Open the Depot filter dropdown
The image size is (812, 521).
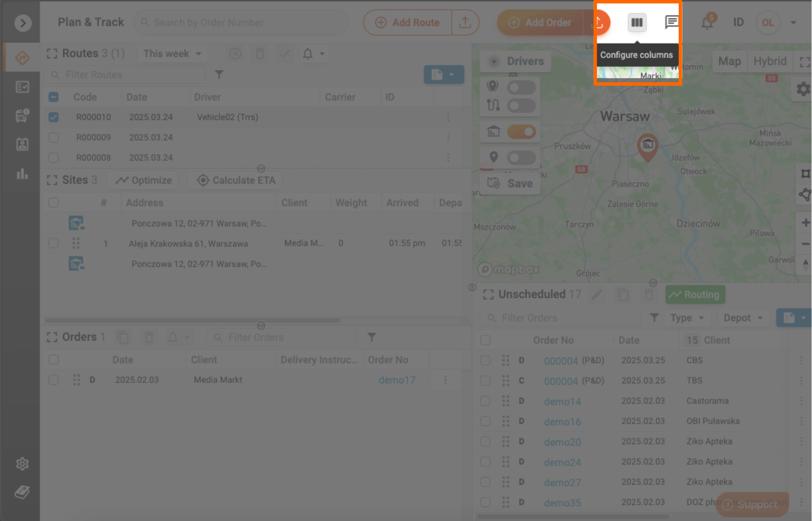click(743, 318)
